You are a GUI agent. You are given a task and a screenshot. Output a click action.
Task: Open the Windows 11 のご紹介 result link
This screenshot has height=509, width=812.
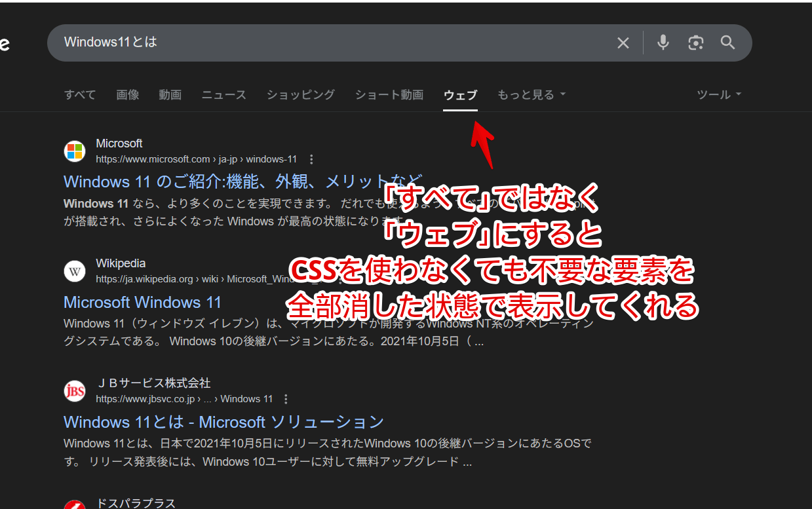coord(243,181)
